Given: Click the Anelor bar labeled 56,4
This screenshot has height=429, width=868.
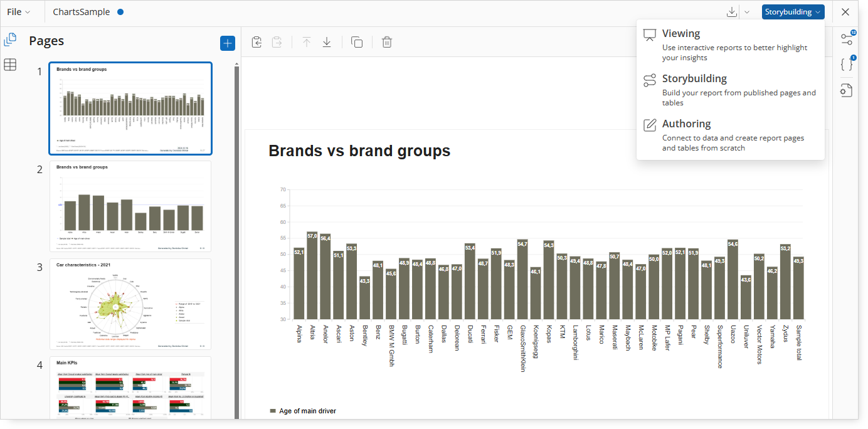Looking at the screenshot, I should tap(325, 277).
